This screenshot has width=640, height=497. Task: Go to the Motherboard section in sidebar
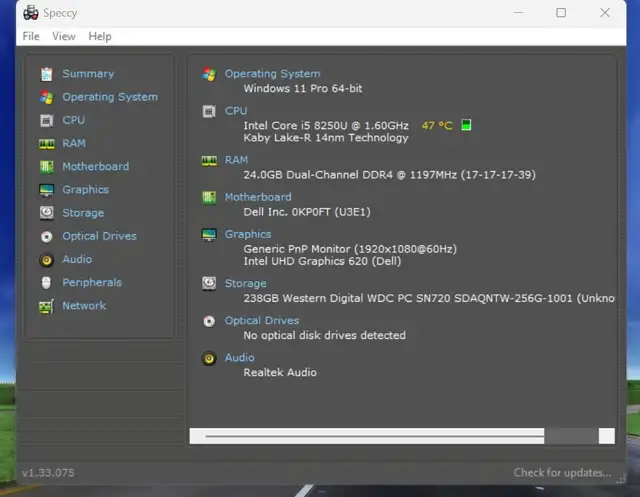(96, 166)
